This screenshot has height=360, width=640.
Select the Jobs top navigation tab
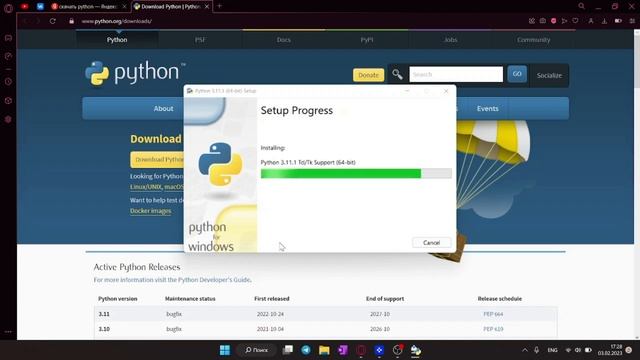[450, 40]
